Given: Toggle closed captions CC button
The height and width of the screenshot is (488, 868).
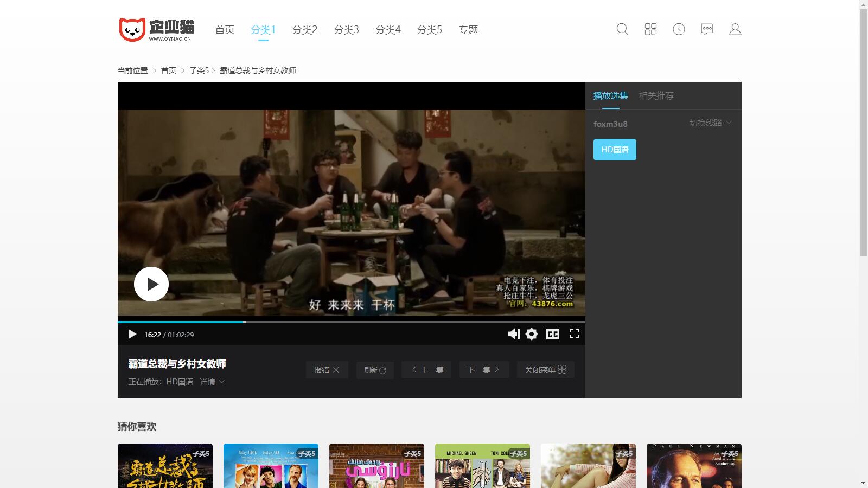Looking at the screenshot, I should [553, 334].
